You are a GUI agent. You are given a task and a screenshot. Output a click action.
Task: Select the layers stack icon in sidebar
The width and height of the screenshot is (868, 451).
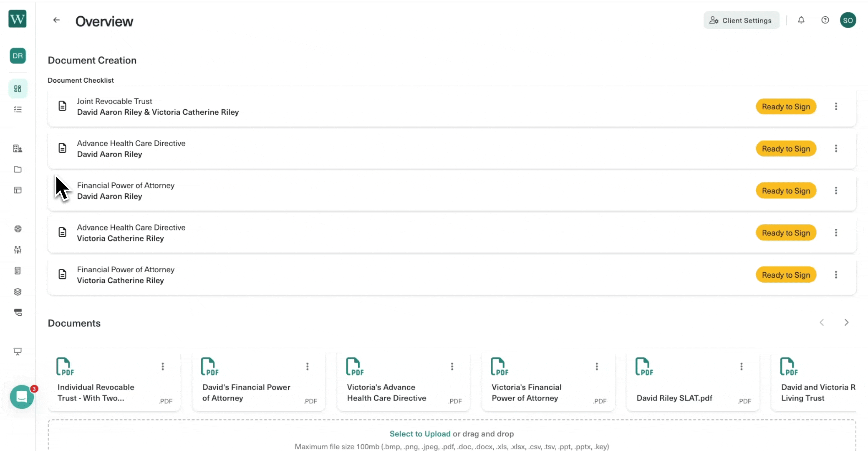tap(18, 291)
